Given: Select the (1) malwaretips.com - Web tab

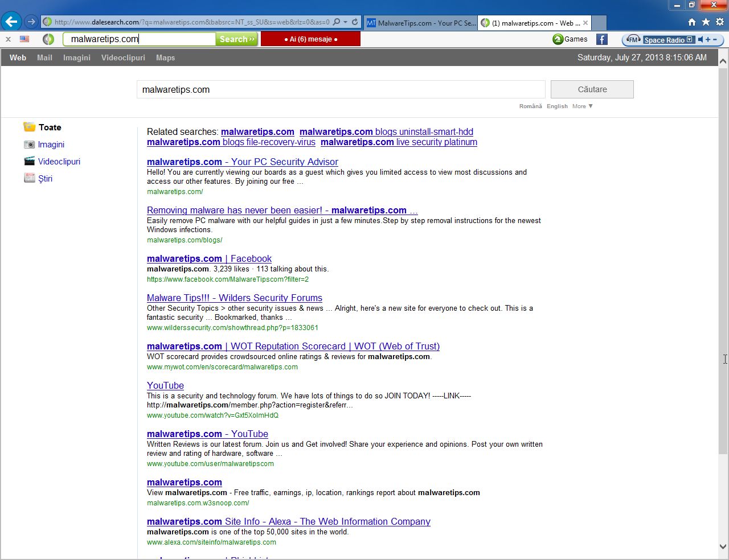Looking at the screenshot, I should [x=535, y=23].
